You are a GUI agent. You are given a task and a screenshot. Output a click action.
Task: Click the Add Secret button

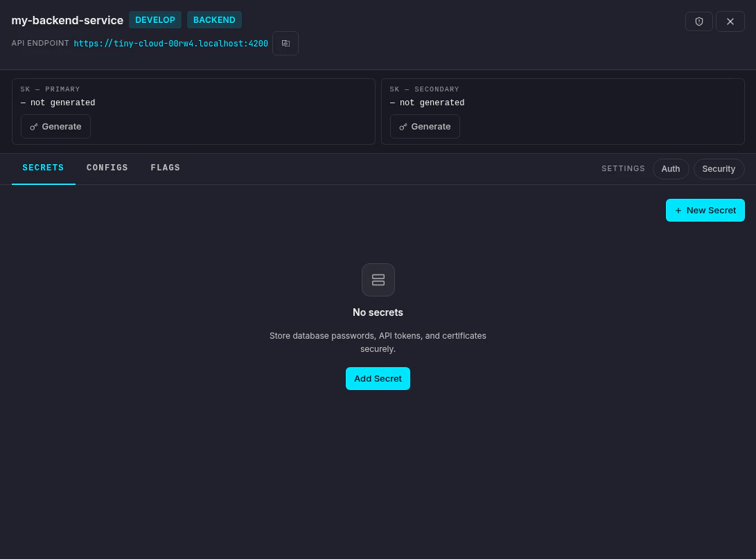coord(378,378)
